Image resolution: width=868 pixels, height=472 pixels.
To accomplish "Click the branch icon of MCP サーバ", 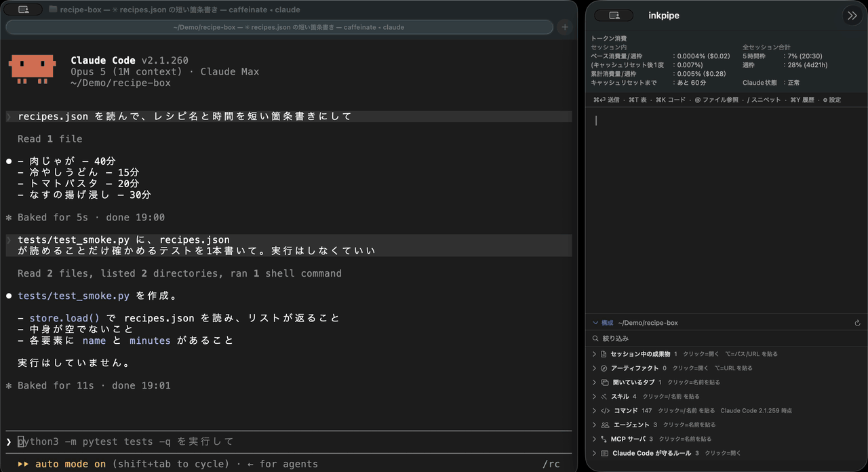I will point(604,439).
